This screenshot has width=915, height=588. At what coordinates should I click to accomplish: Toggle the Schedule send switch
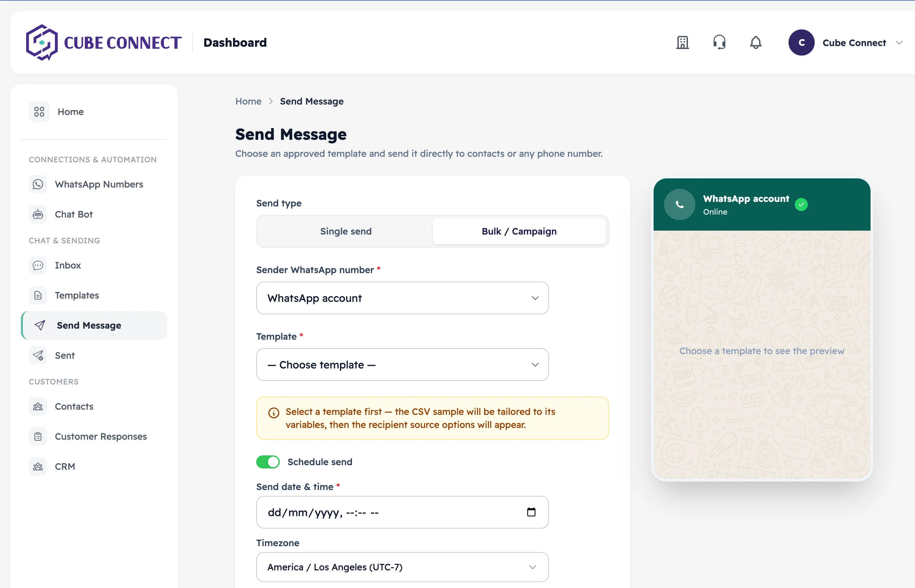268,462
